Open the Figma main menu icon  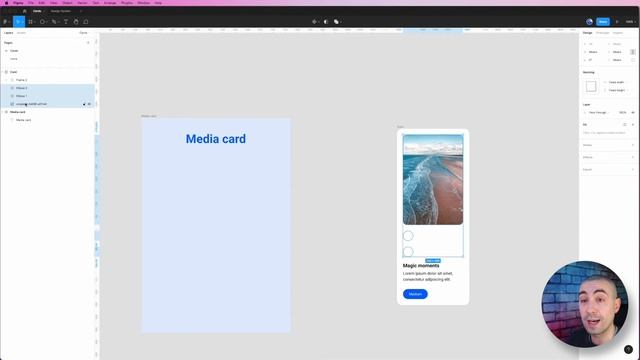5,22
